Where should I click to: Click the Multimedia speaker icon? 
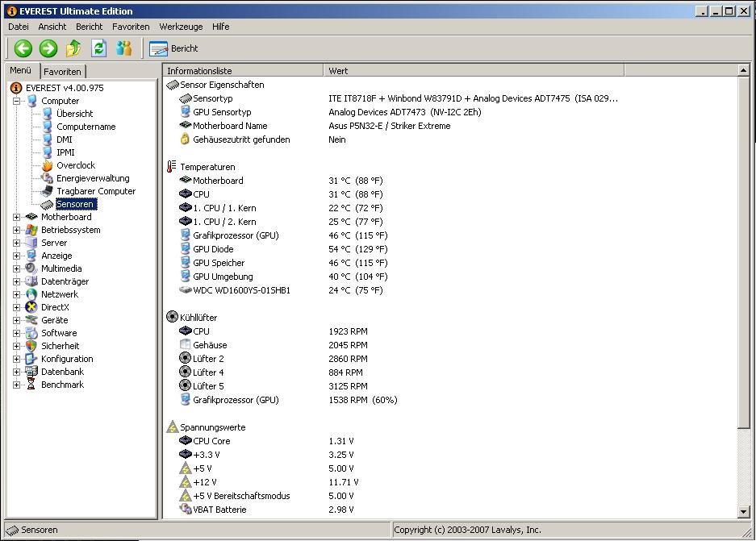(31, 268)
